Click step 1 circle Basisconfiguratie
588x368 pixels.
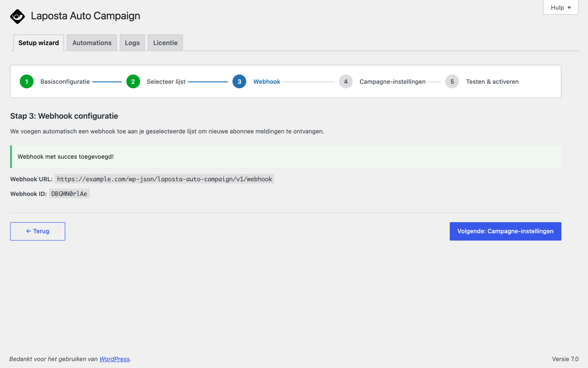pyautogui.click(x=27, y=82)
